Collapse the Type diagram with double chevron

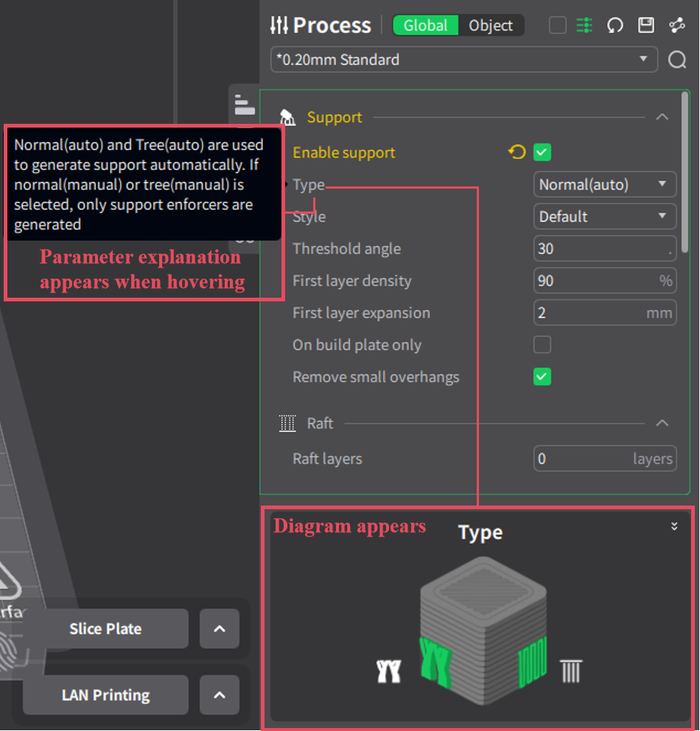point(674,526)
